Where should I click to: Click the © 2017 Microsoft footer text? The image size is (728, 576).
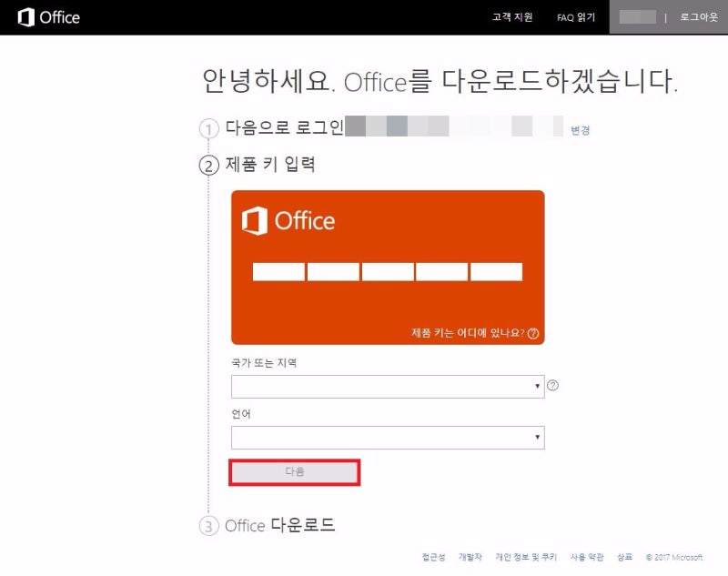pyautogui.click(x=674, y=557)
